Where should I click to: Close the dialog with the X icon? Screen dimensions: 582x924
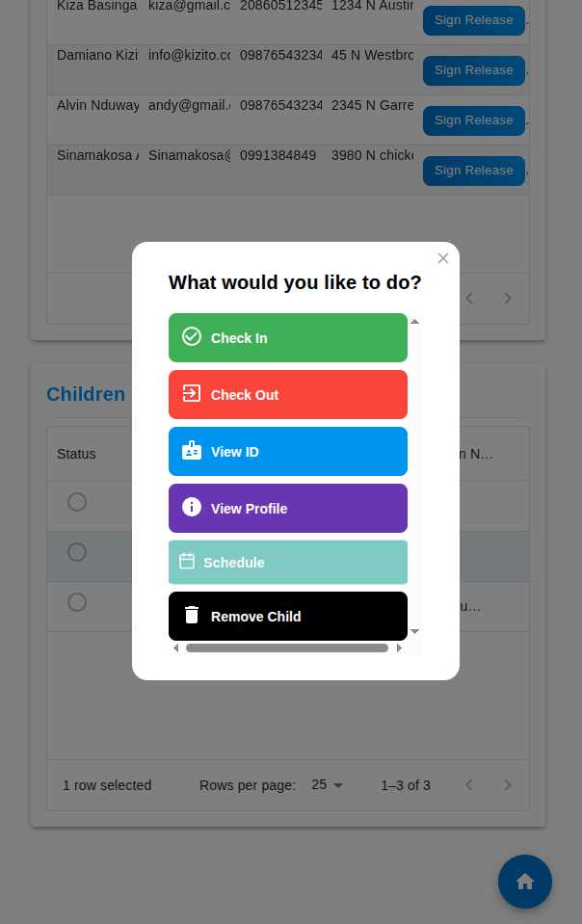[443, 258]
